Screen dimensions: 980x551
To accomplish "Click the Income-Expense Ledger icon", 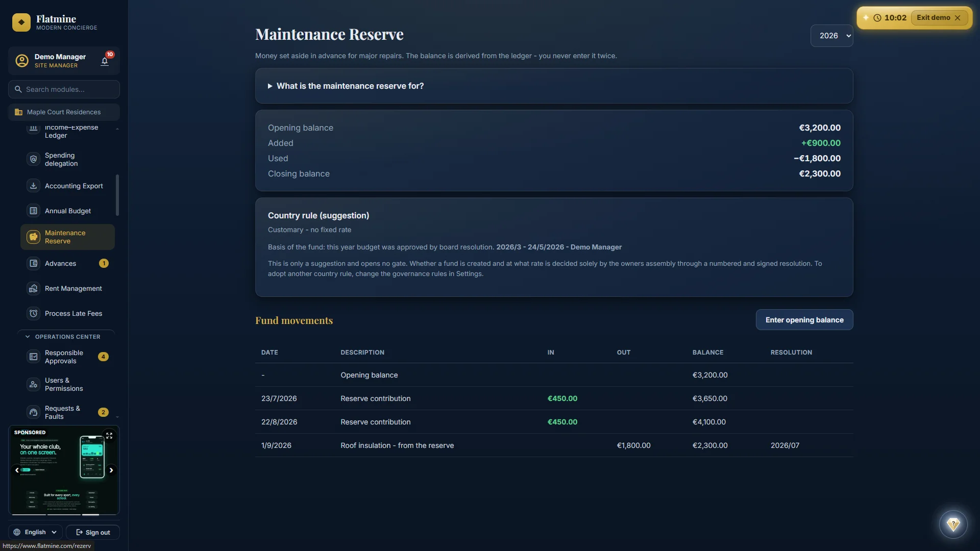I will 33,129.
